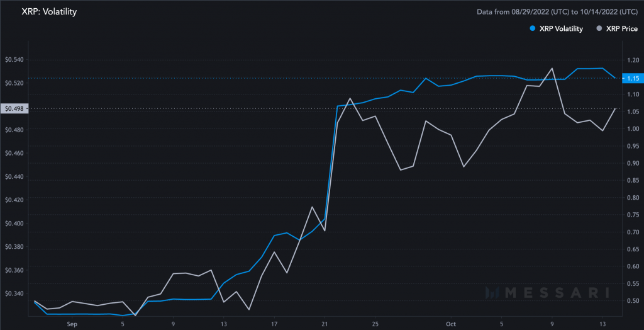This screenshot has width=644, height=330.
Task: Click the 0.55 right axis label
Action: click(633, 283)
